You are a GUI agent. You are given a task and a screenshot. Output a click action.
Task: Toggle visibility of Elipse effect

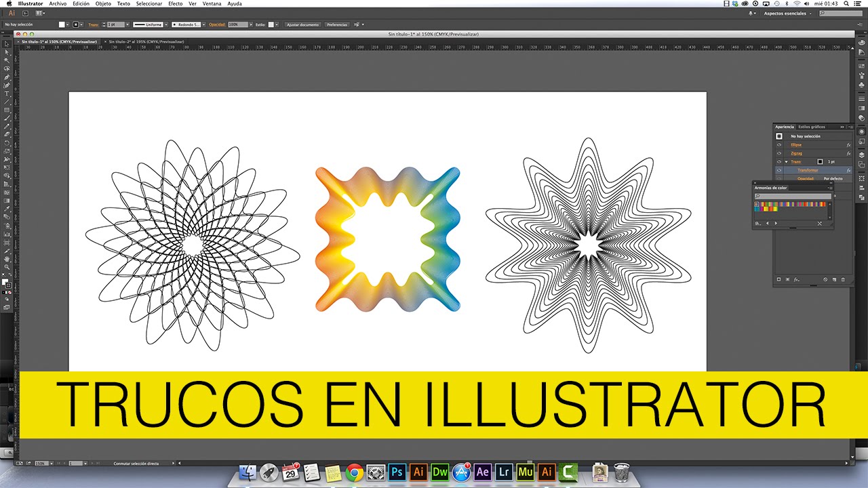coord(779,145)
